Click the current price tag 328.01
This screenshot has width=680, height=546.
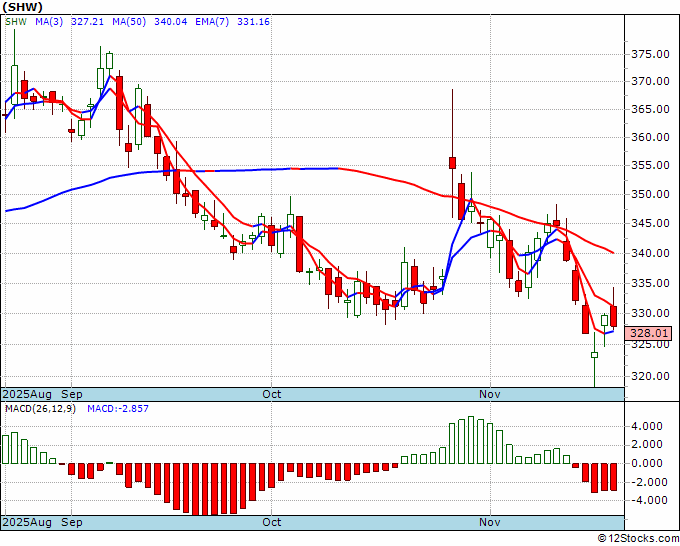pos(648,333)
